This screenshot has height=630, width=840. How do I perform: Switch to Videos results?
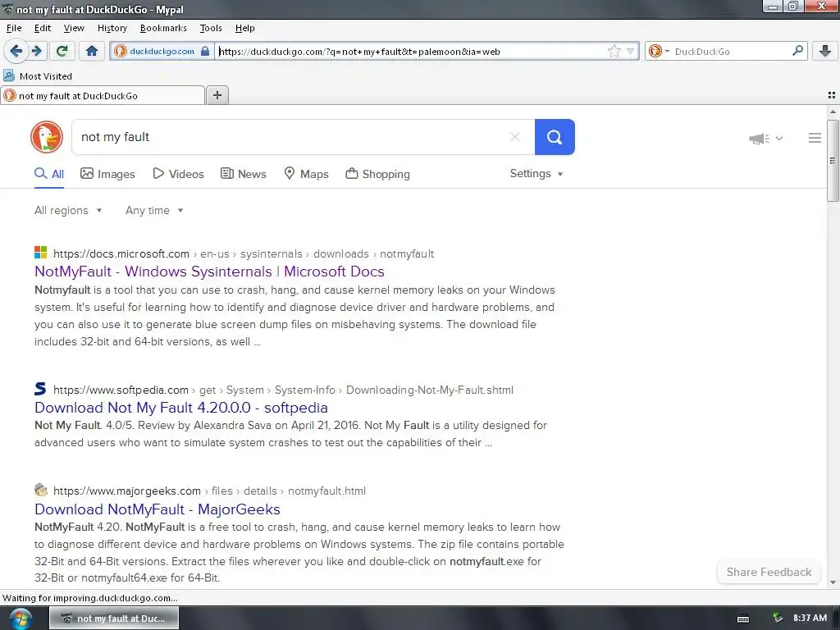178,174
